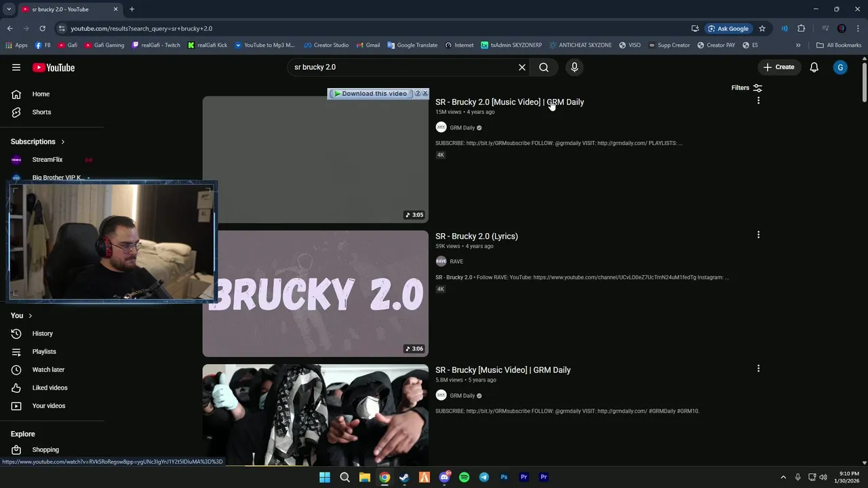Open the GRM Daily channel avatar of the first result
The width and height of the screenshot is (868, 488).
coord(441,127)
